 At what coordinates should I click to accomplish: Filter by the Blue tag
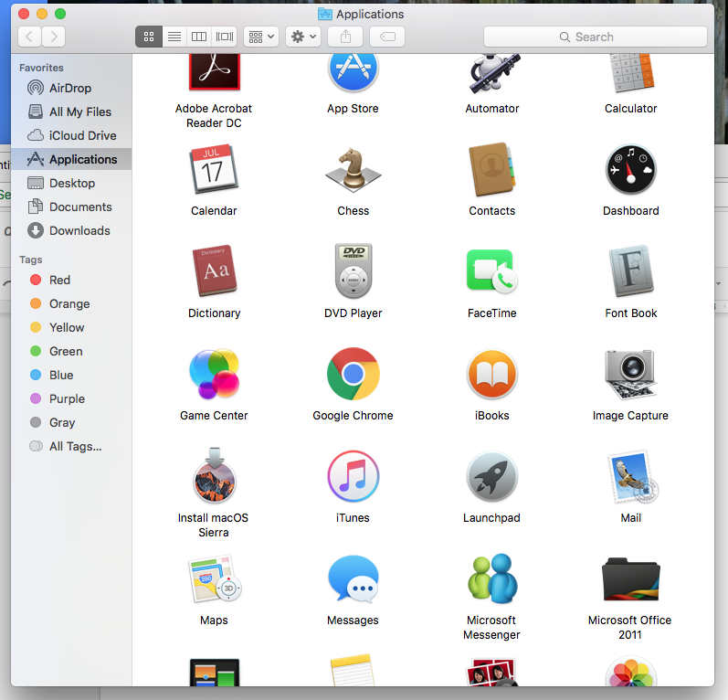coord(71,375)
